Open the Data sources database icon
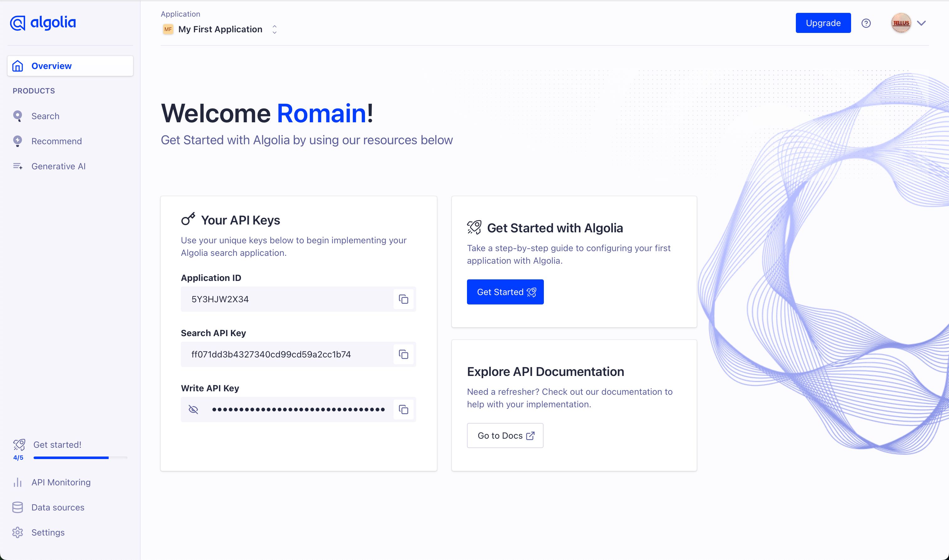Image resolution: width=949 pixels, height=560 pixels. point(17,508)
